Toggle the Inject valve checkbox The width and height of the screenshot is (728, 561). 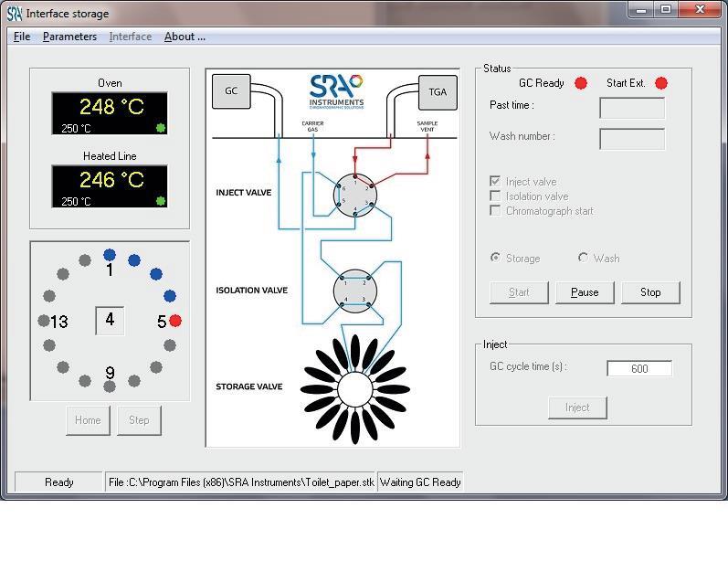coord(495,182)
